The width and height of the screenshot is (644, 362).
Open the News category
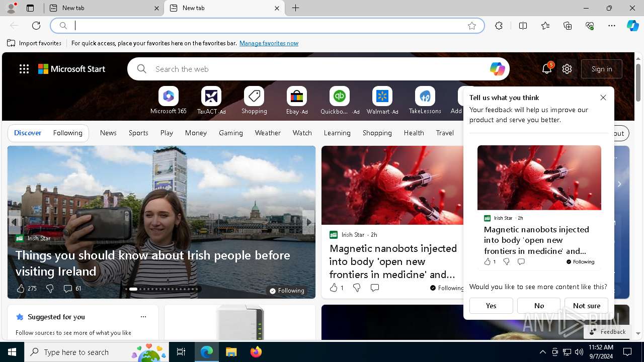click(x=108, y=133)
